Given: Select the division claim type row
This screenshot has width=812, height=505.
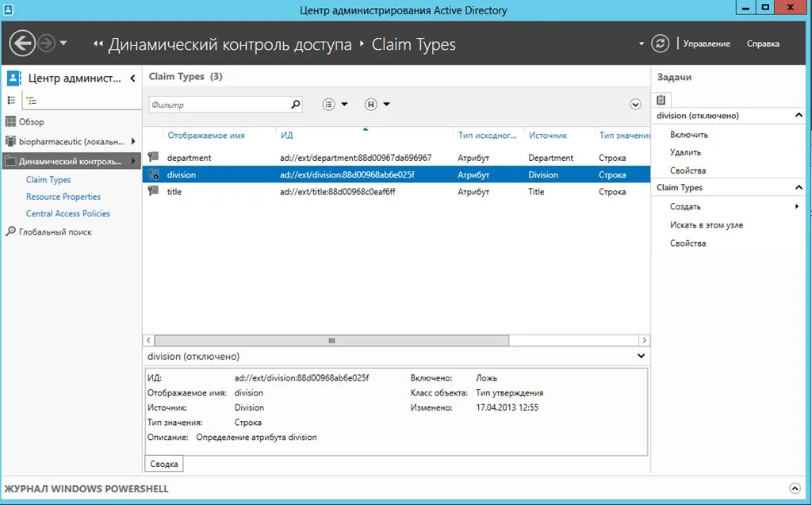Looking at the screenshot, I should (396, 174).
